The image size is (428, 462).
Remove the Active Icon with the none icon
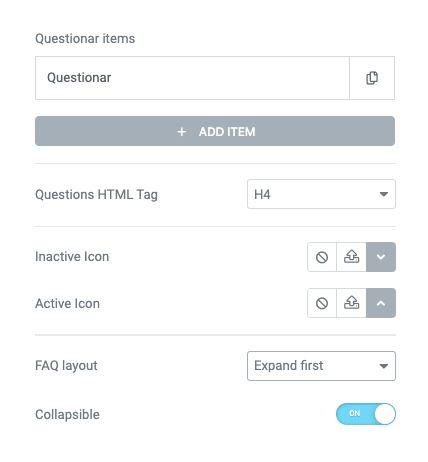pyautogui.click(x=322, y=303)
